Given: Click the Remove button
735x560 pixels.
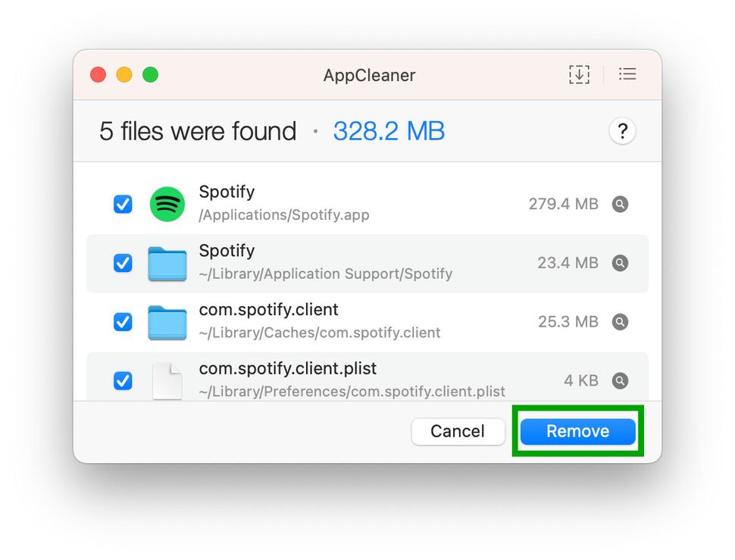Looking at the screenshot, I should pyautogui.click(x=577, y=431).
